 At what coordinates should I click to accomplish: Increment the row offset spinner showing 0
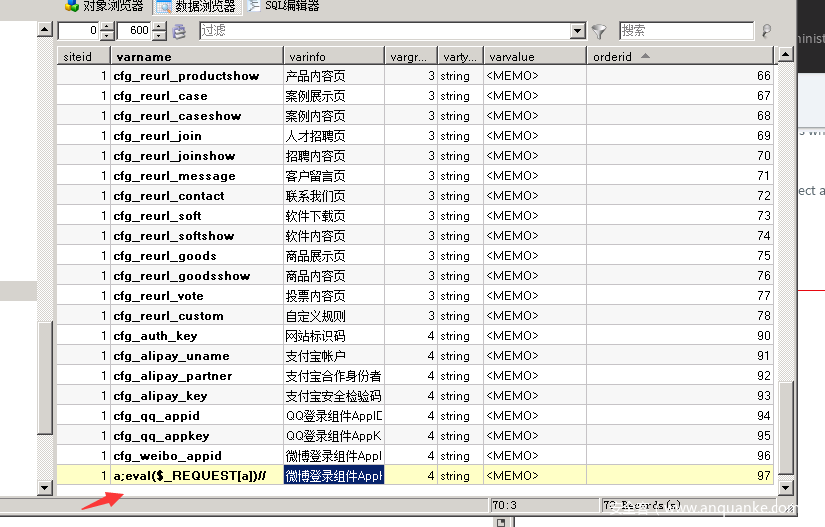tap(108, 26)
